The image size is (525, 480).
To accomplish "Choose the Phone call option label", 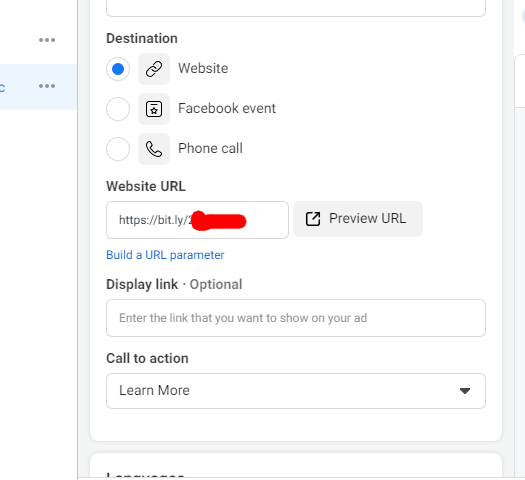I will coord(210,148).
